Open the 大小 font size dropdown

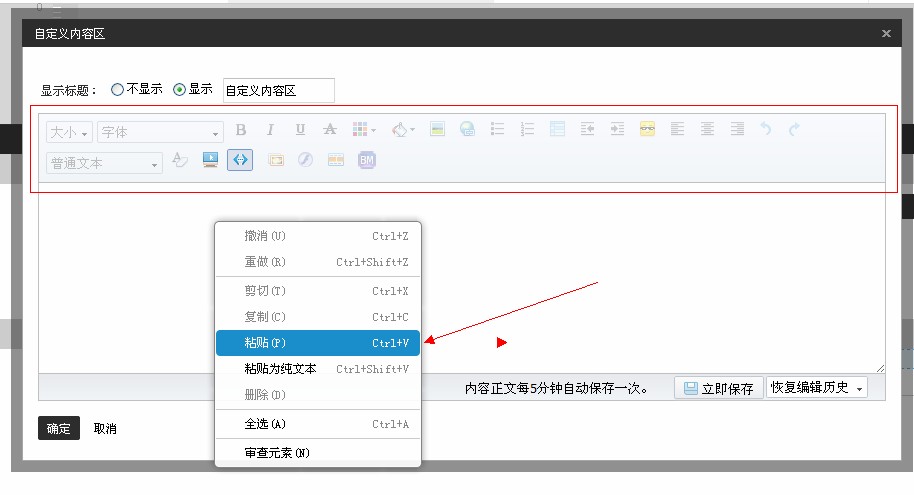click(69, 132)
